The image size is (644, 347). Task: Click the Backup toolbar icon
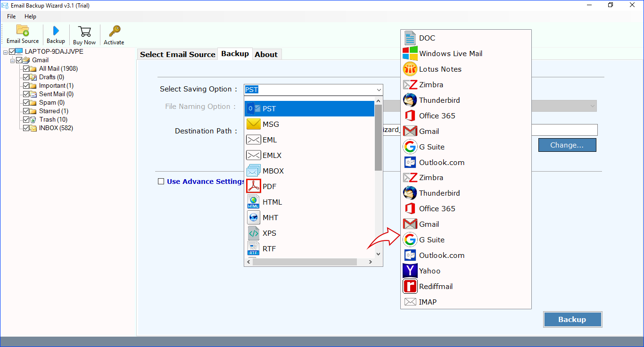click(56, 34)
